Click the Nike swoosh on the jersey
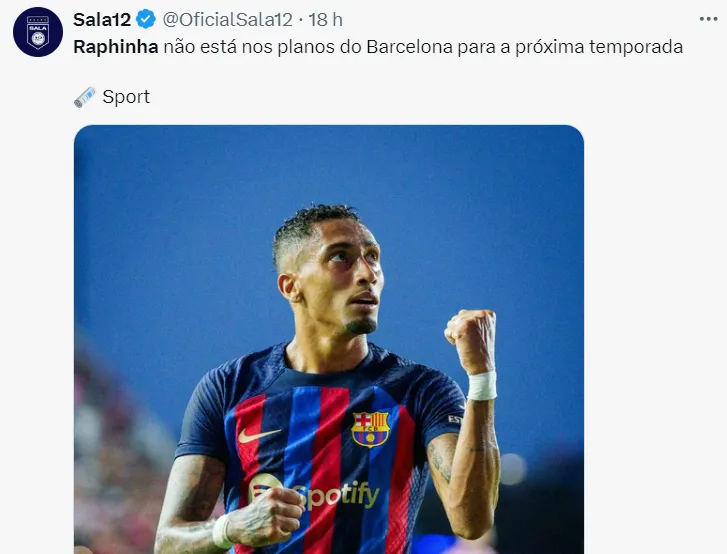Screen dimensions: 727x554 pos(259,435)
